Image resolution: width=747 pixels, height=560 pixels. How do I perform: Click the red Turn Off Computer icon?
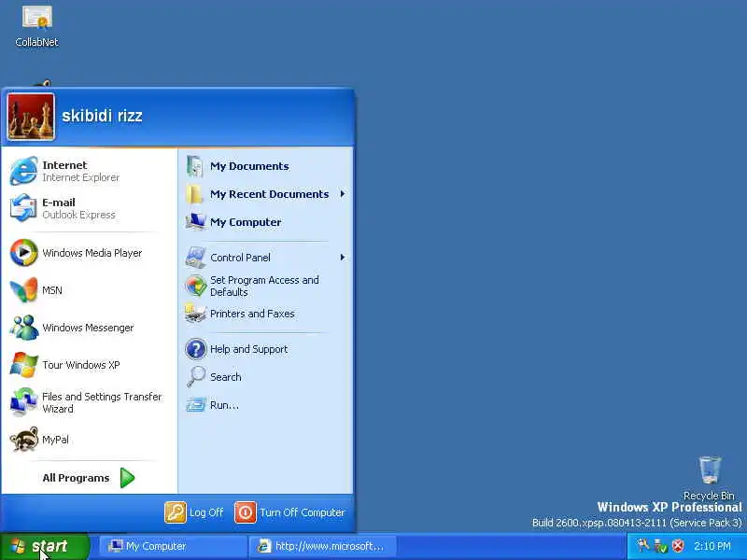246,512
